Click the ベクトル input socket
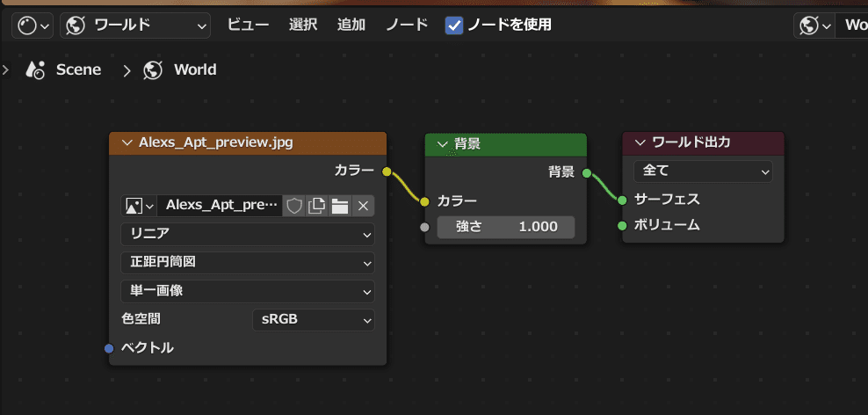868x415 pixels. [109, 348]
